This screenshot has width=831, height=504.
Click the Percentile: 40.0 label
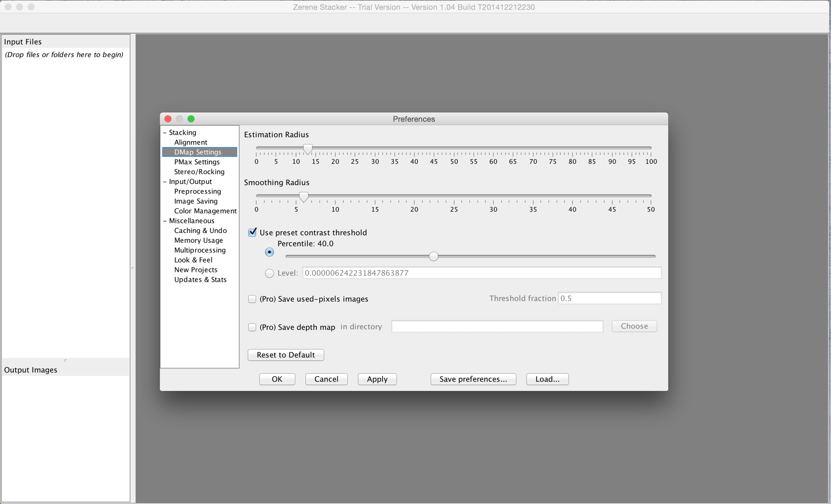click(305, 244)
